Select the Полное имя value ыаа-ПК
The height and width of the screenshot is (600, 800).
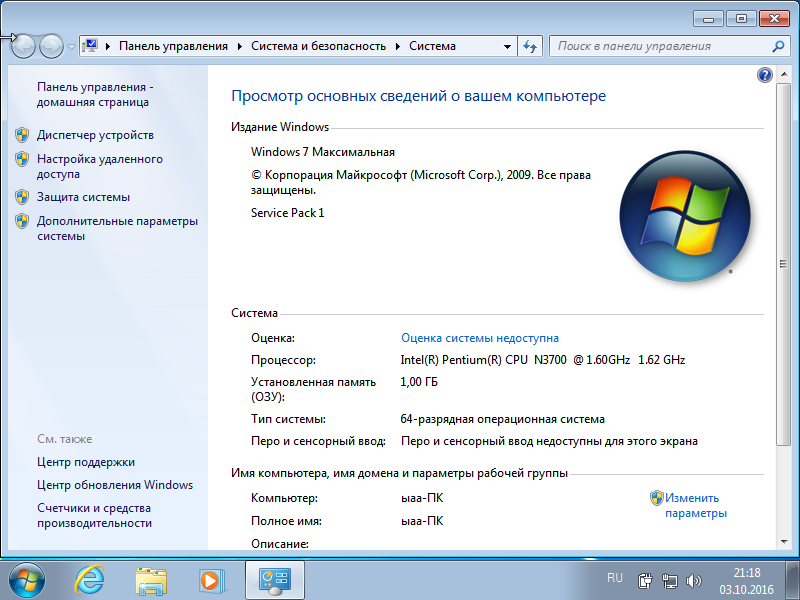pyautogui.click(x=422, y=521)
